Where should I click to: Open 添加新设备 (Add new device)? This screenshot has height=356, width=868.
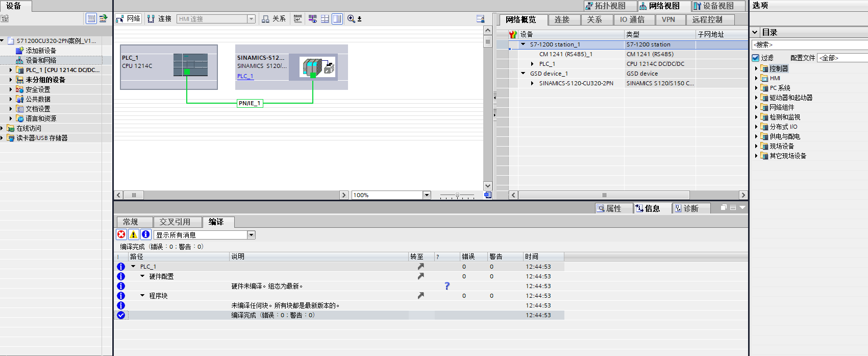point(41,51)
